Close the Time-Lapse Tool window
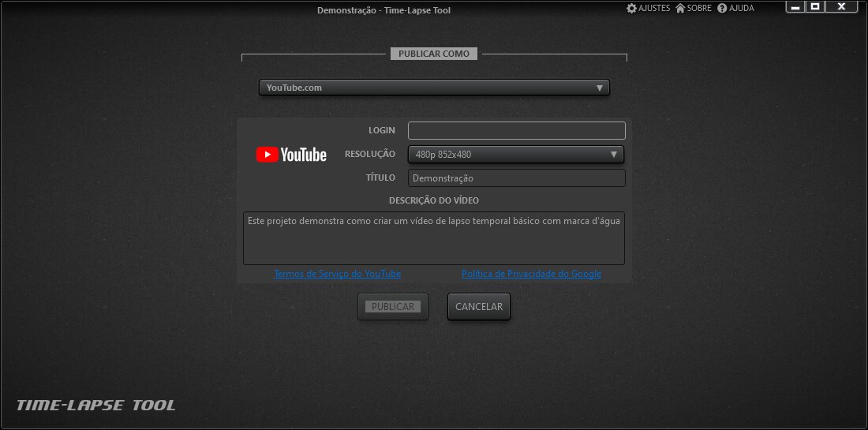Screen dimensions: 868x430 (842, 7)
